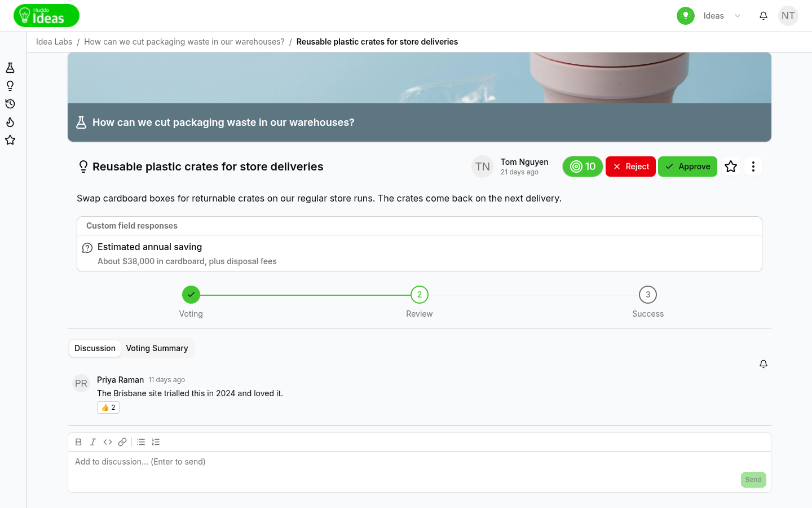
Task: Click the Success stage step 3
Action: (648, 295)
